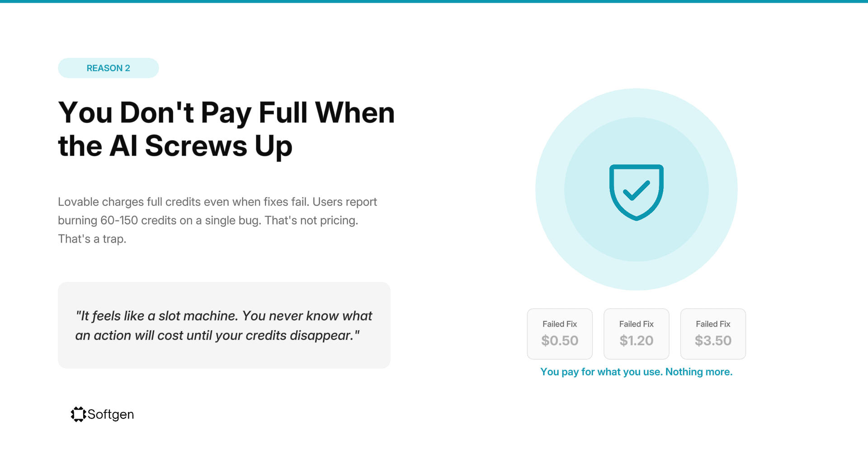Click the "That's a trap." sentence
This screenshot has height=454, width=868.
click(x=92, y=239)
